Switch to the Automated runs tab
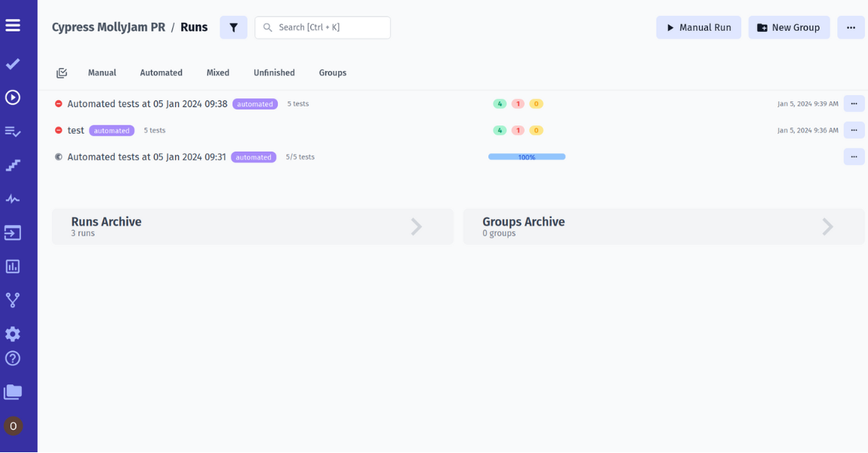 [x=161, y=72]
